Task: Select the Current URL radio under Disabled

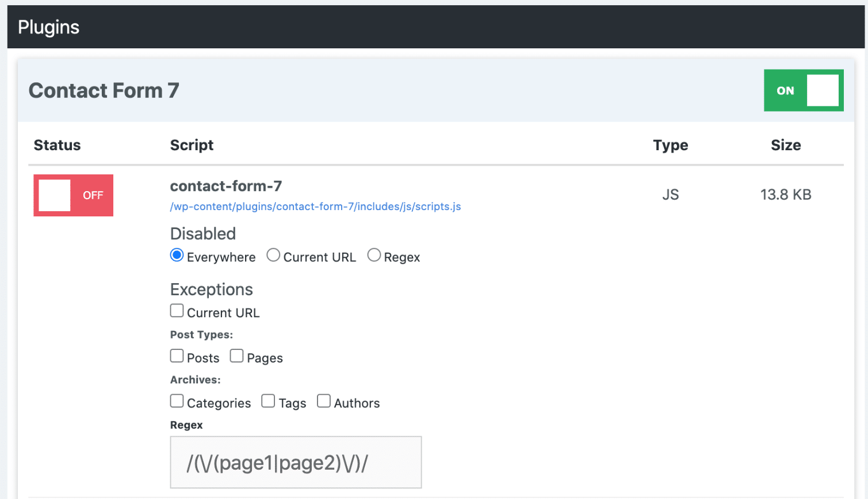Action: 273,255
